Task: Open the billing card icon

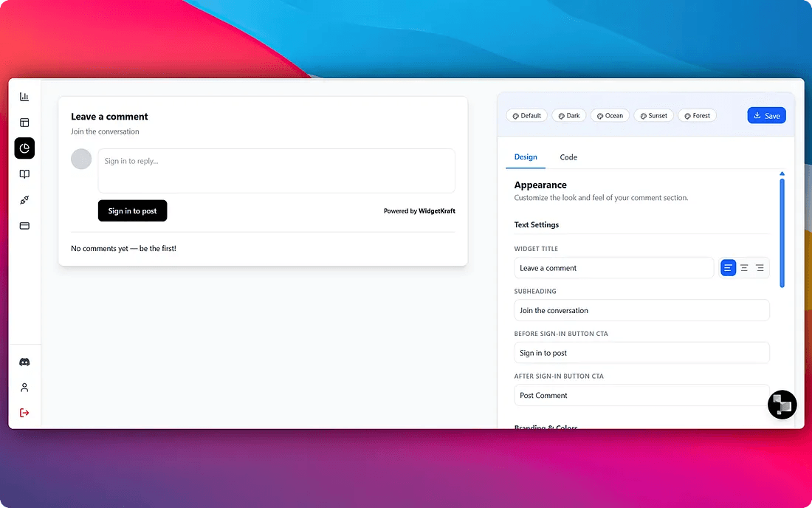Action: (24, 225)
